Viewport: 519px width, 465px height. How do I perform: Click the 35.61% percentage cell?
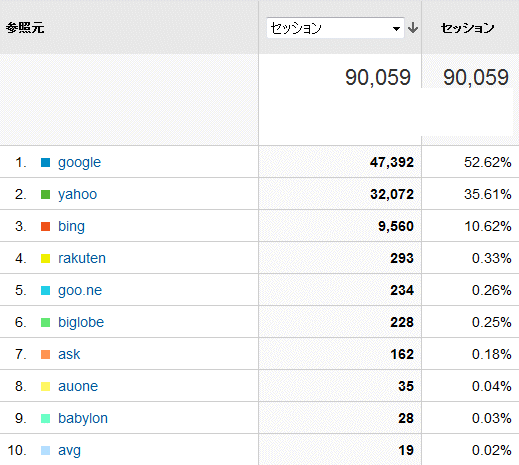coord(488,195)
